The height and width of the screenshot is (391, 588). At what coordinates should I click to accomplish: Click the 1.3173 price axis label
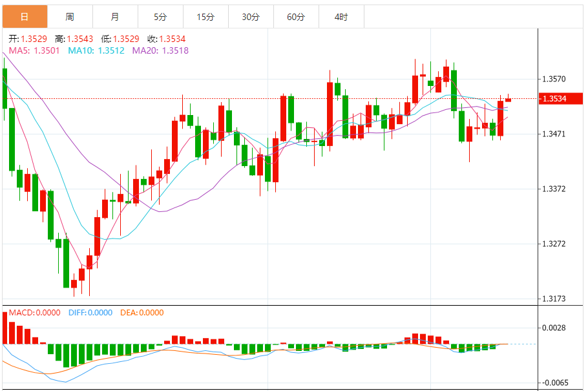[554, 299]
